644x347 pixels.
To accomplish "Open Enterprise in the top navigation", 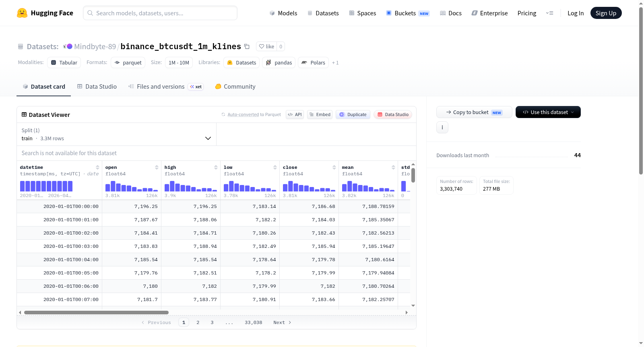I will (489, 13).
